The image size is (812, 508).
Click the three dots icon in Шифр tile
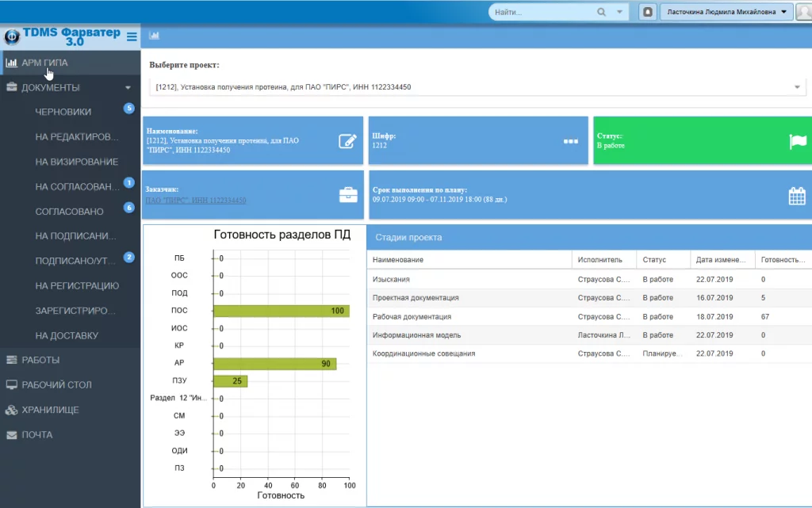[571, 141]
